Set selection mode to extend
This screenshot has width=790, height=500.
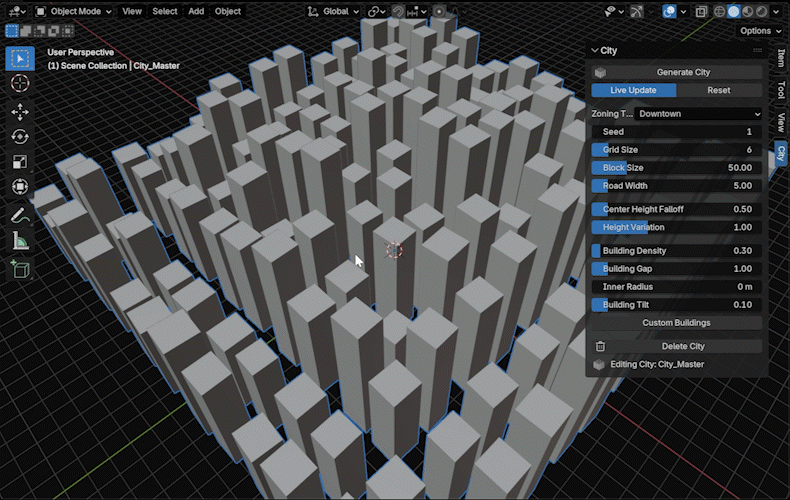[25, 31]
